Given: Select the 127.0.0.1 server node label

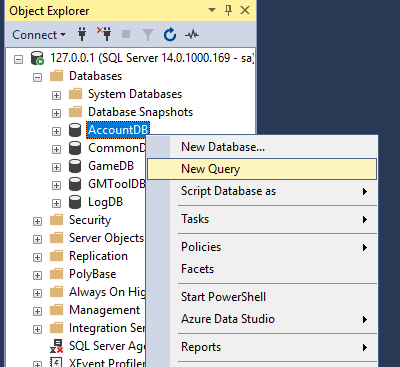Looking at the screenshot, I should click(x=152, y=58).
